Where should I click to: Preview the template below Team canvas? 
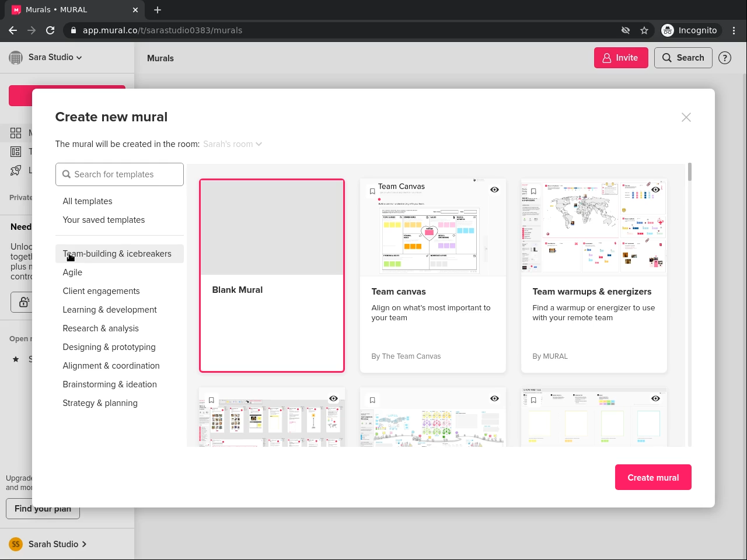point(494,398)
